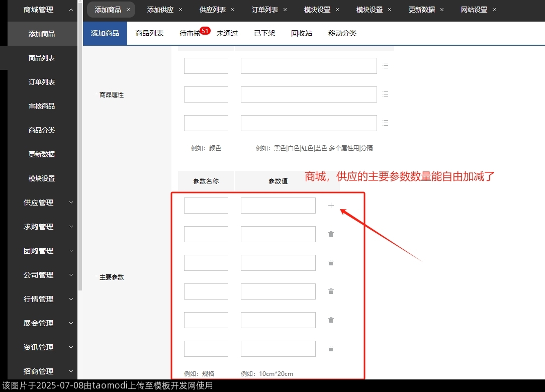The height and width of the screenshot is (392, 545).
Task: Click the plus icon to add a parameter row
Action: (x=331, y=205)
